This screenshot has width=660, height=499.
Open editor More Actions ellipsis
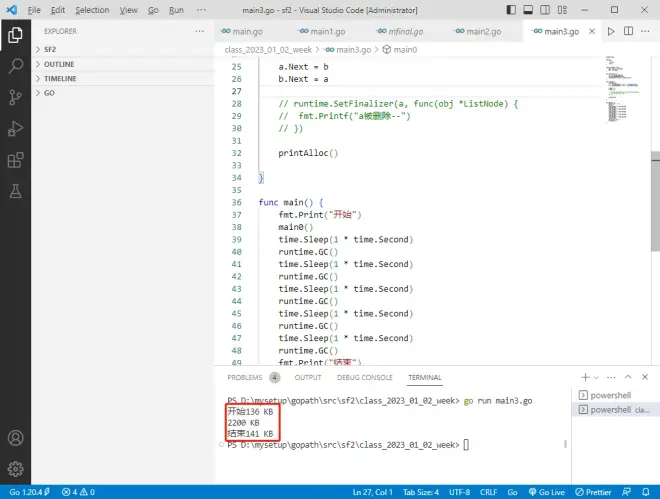coord(645,31)
